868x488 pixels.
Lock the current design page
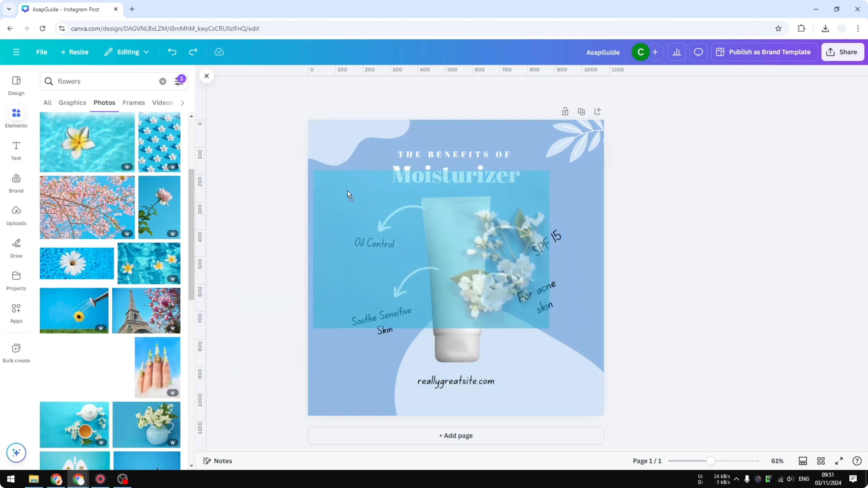565,111
